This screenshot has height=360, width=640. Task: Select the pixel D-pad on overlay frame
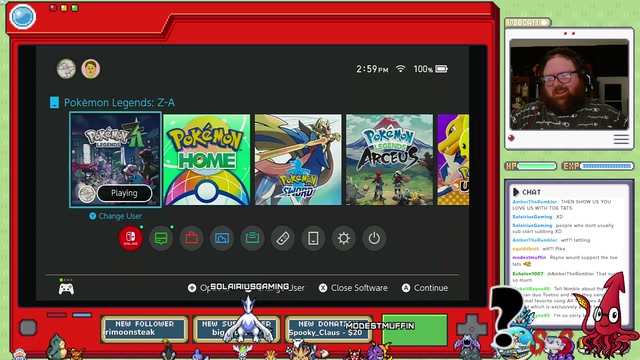pos(471,327)
